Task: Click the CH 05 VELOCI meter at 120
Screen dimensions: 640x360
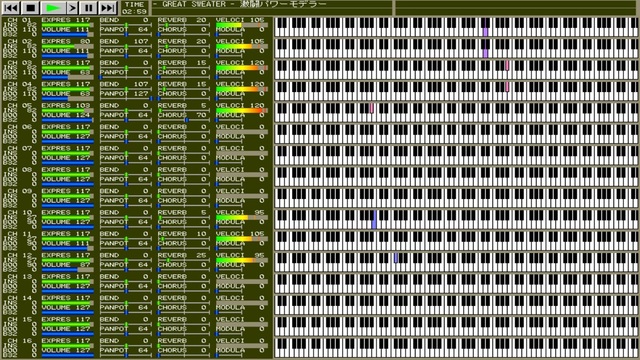Action: [241, 110]
